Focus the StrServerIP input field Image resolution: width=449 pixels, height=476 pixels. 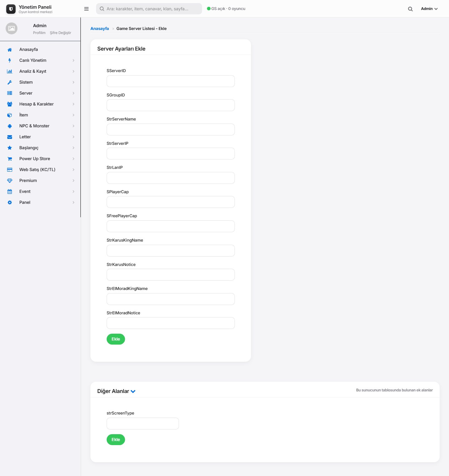tap(171, 154)
